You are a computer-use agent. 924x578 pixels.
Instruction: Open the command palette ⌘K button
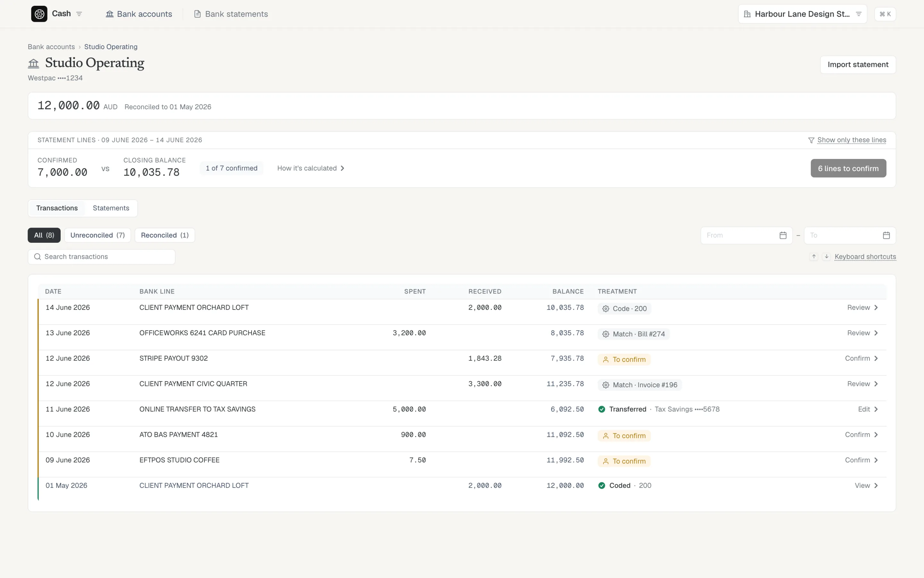tap(885, 14)
